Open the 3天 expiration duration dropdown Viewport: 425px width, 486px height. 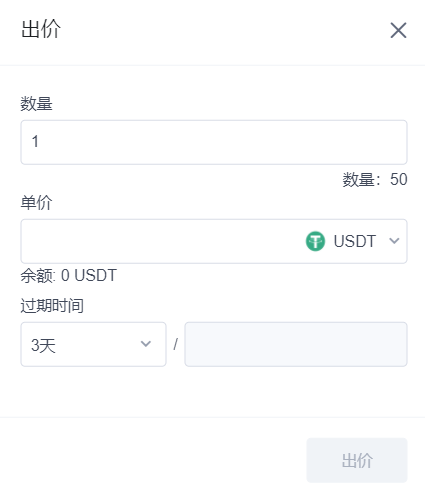(x=93, y=344)
